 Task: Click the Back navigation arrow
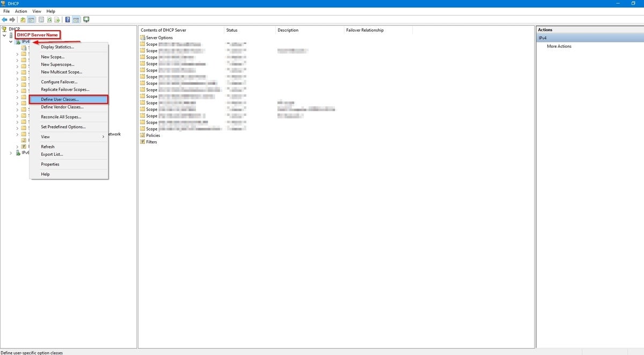tap(4, 19)
